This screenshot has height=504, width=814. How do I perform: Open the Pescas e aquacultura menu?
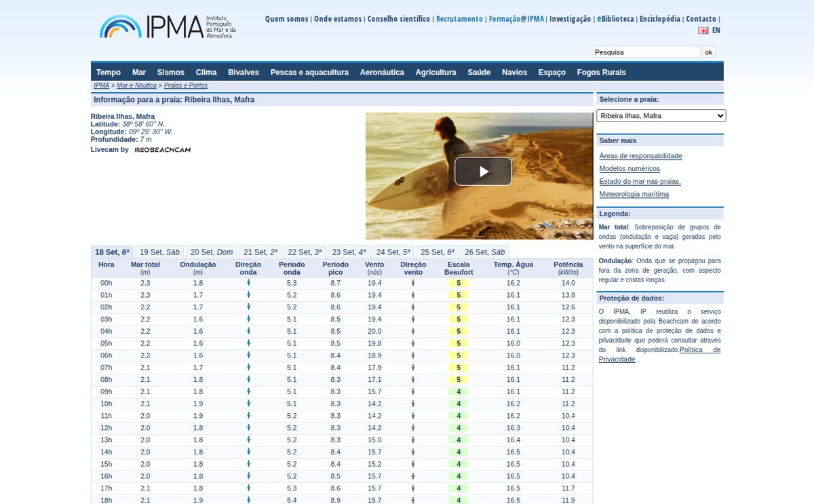click(309, 73)
